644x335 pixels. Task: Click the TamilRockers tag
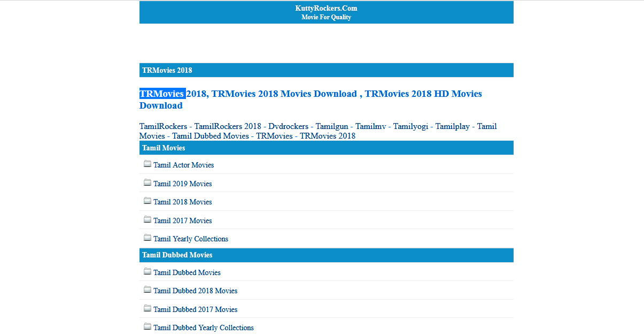(x=163, y=126)
